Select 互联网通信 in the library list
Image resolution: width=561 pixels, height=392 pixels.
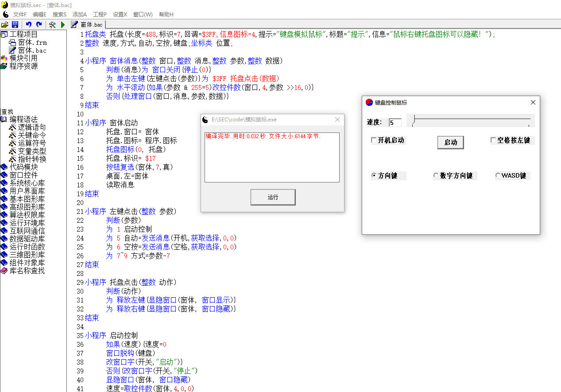(x=27, y=231)
